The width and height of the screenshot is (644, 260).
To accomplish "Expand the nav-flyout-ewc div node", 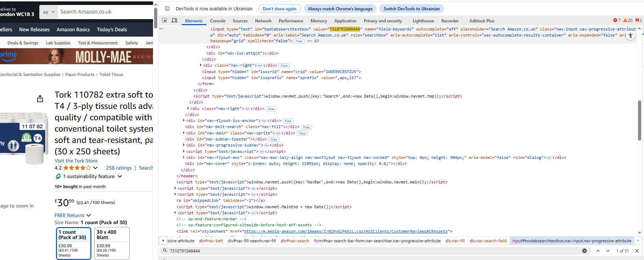I will coord(184,157).
